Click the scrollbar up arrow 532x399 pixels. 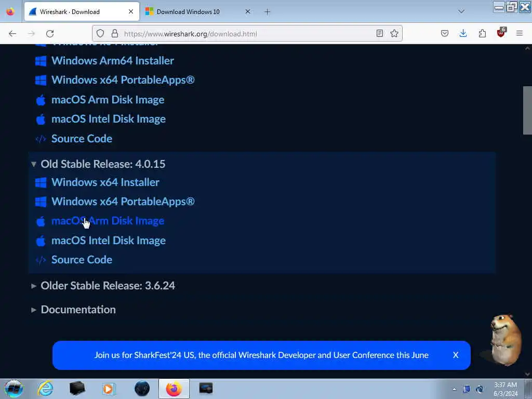click(527, 48)
